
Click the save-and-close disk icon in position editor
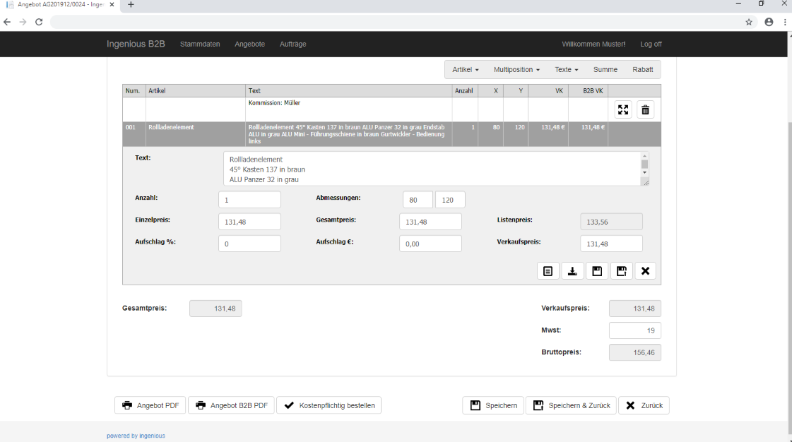coord(621,271)
